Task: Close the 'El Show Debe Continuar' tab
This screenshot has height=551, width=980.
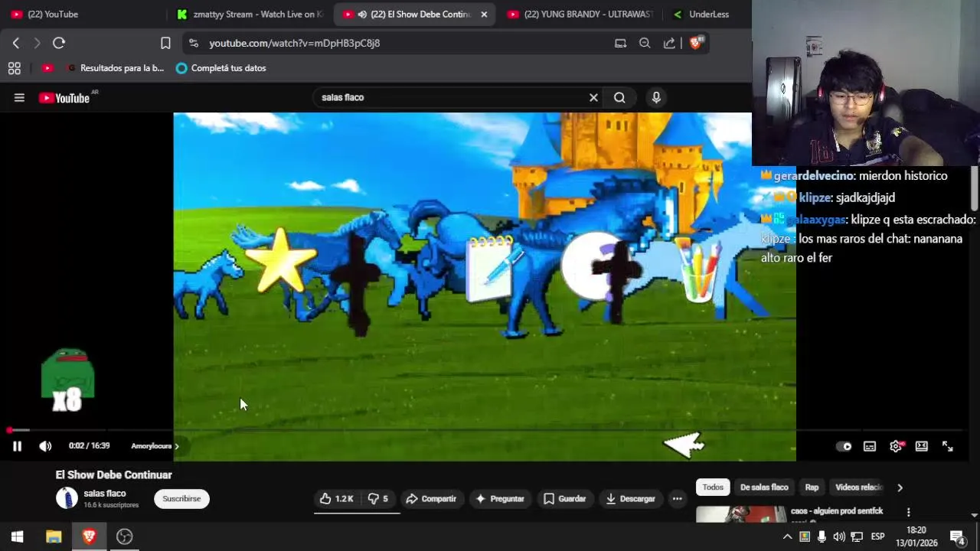Action: [484, 14]
